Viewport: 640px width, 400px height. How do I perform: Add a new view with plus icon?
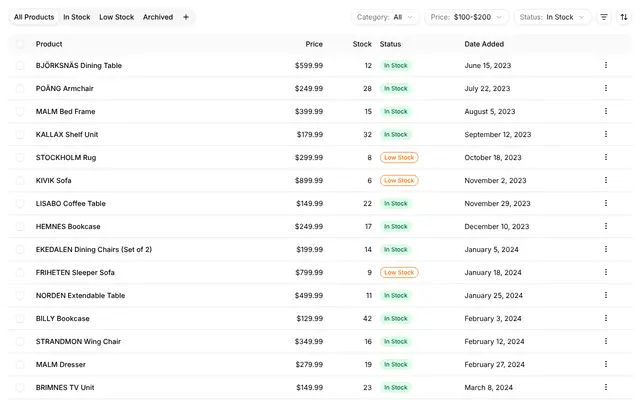click(x=186, y=17)
